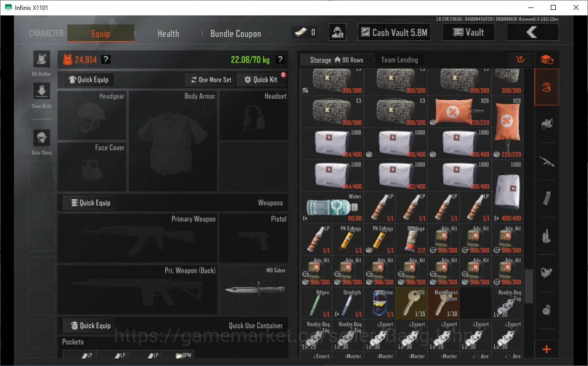This screenshot has width=588, height=366.
Task: Click the Pistol slot
Action: point(254,238)
